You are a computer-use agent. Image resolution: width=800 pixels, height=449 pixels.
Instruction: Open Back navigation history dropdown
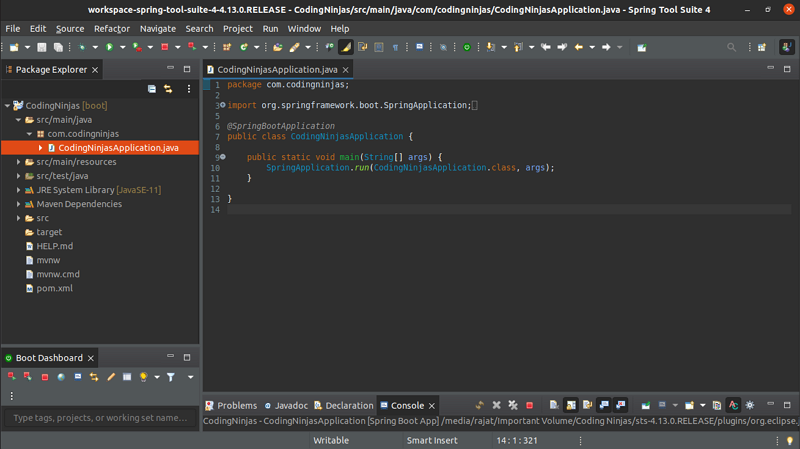[x=592, y=47]
